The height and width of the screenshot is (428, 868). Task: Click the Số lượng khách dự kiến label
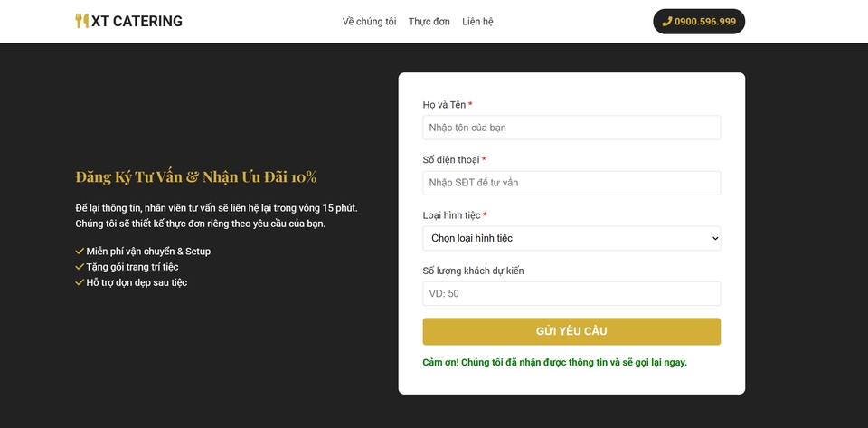pos(473,271)
